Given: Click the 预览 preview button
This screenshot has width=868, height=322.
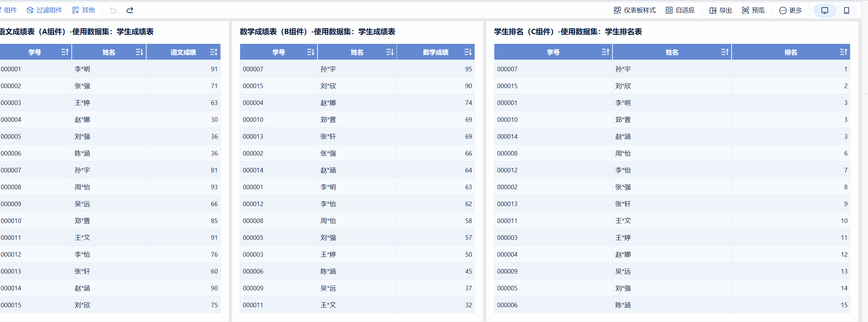Looking at the screenshot, I should point(753,10).
